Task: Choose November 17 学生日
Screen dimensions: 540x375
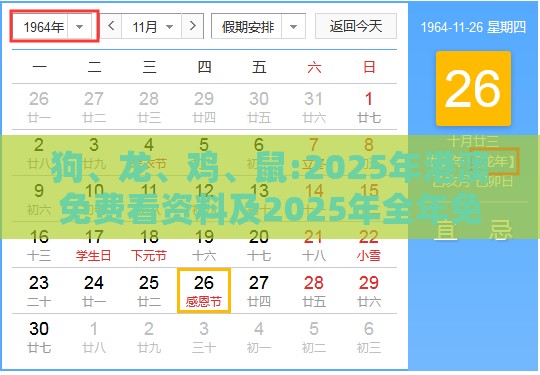Action: pyautogui.click(x=94, y=245)
